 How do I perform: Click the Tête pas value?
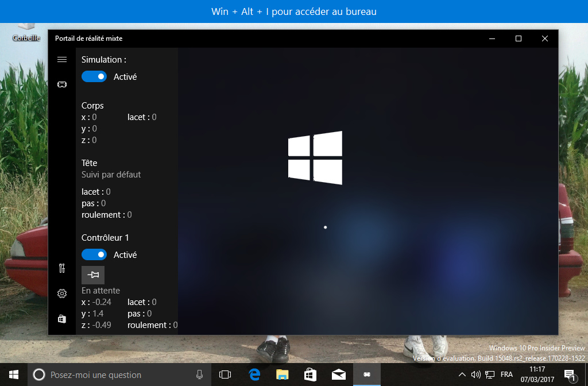click(103, 203)
